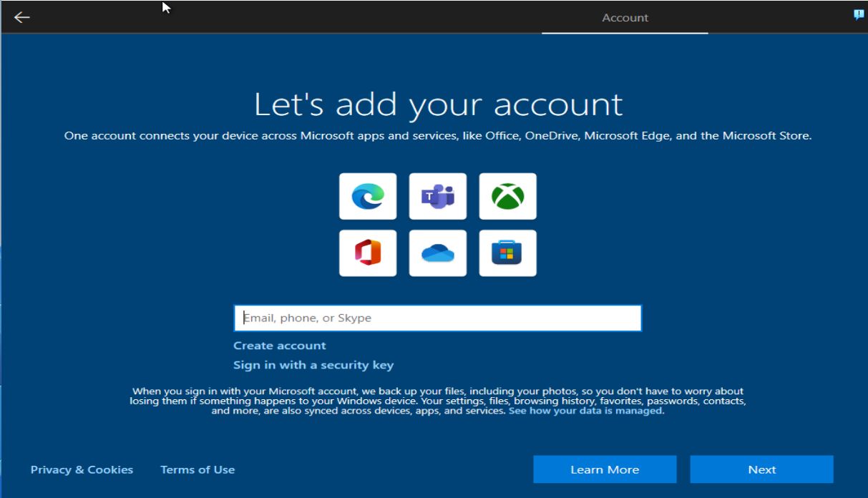868x498 pixels.
Task: Click the OneDrive cloud icon tile
Action: click(438, 253)
